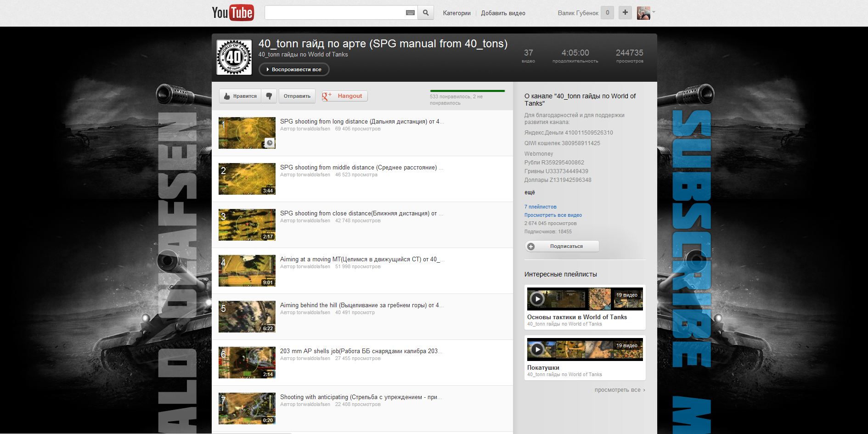Click the Валик Губенок username

click(578, 13)
